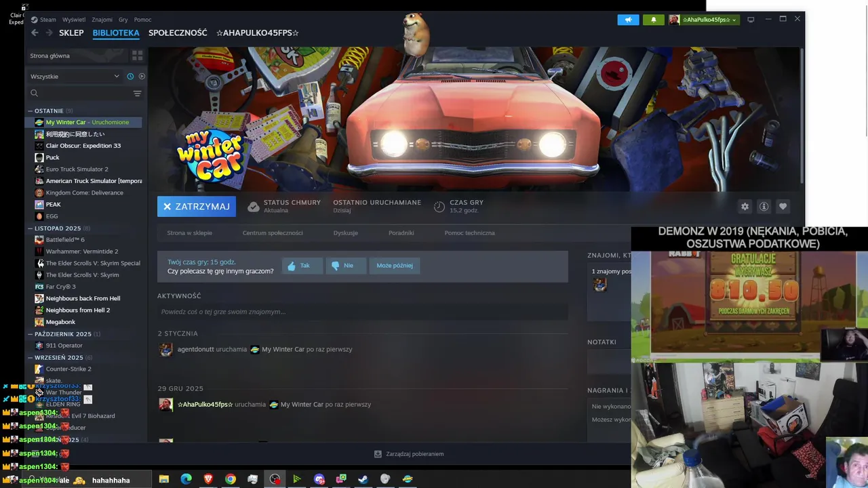868x488 pixels.
Task: Open the advanced library filters icon
Action: click(x=137, y=94)
